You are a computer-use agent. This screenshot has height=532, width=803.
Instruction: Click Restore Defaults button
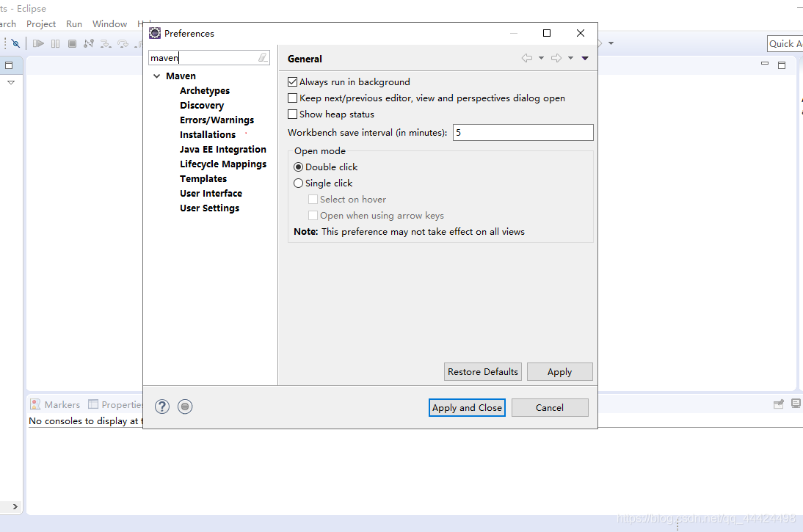tap(482, 372)
